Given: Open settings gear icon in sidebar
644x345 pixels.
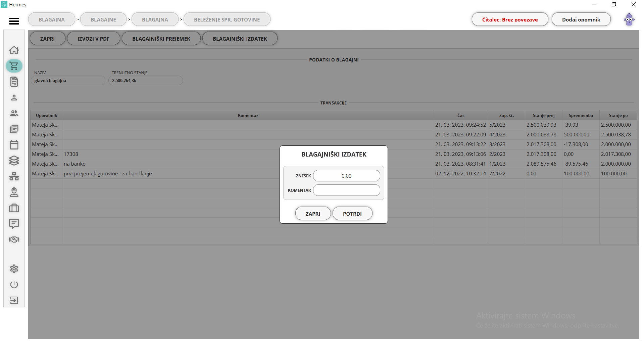Looking at the screenshot, I should pyautogui.click(x=14, y=269).
